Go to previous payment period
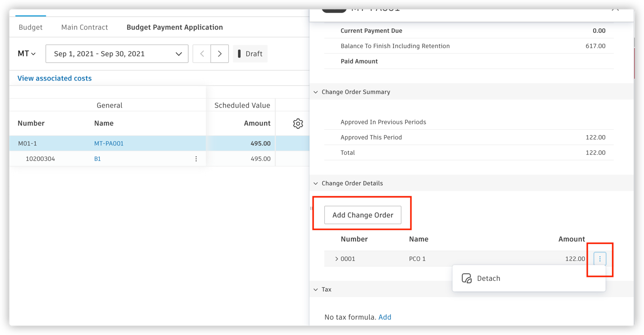644x335 pixels. pos(202,54)
